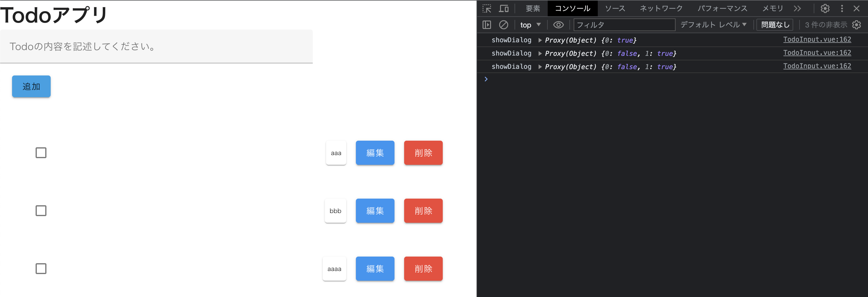Select the inspect element cursor icon
Screen dimensions: 868x297
click(x=486, y=8)
